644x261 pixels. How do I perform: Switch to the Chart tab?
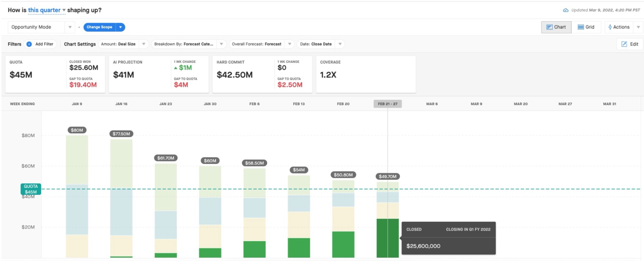(x=556, y=27)
